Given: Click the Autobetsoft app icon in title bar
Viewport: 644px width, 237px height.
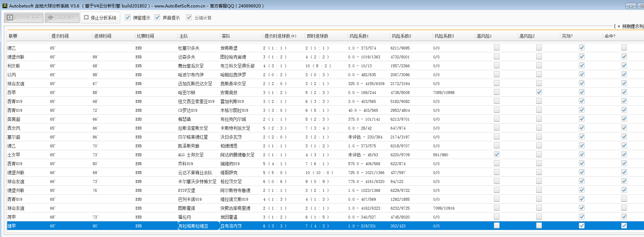Looking at the screenshot, I should pos(5,6).
